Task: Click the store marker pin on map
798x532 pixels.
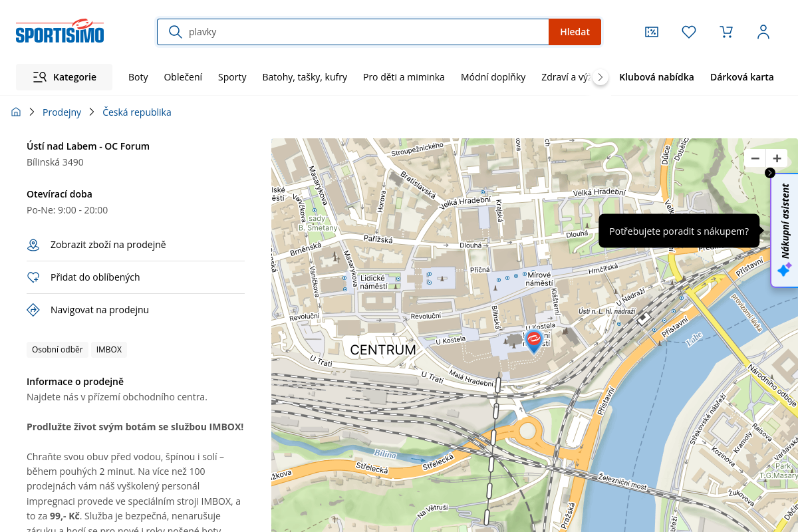Action: [x=533, y=341]
